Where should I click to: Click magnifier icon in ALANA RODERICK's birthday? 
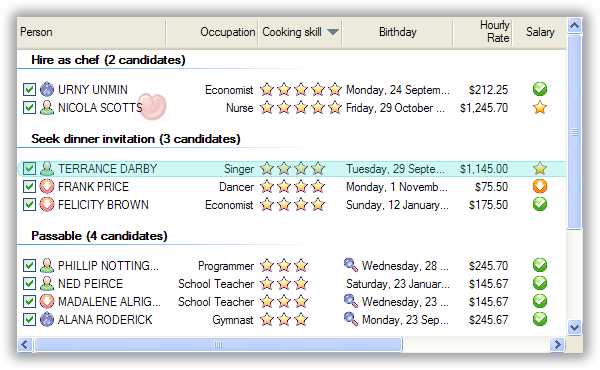pyautogui.click(x=351, y=319)
